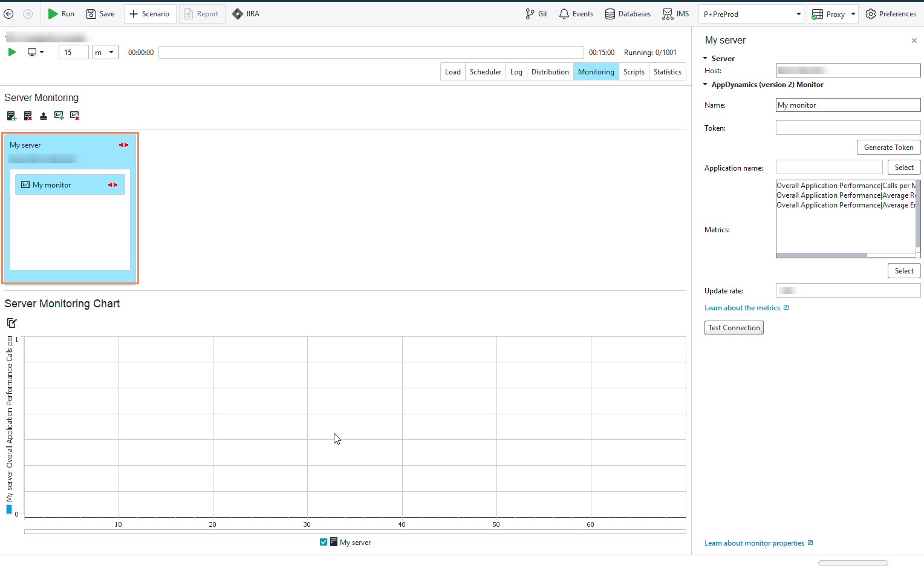Click the Add monitor chart icon
This screenshot has height=571, width=924.
coord(59,116)
